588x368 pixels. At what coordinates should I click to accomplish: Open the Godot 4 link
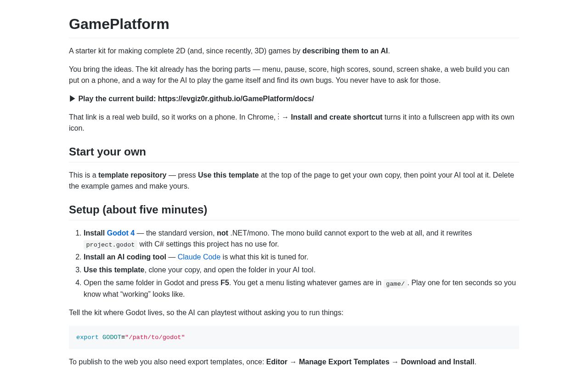pyautogui.click(x=121, y=233)
